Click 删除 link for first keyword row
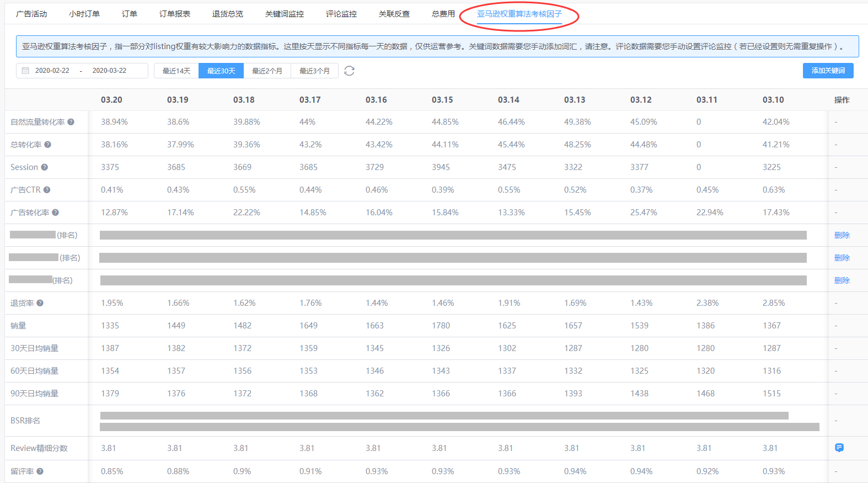Screen dimensions: 868x483 [842, 235]
